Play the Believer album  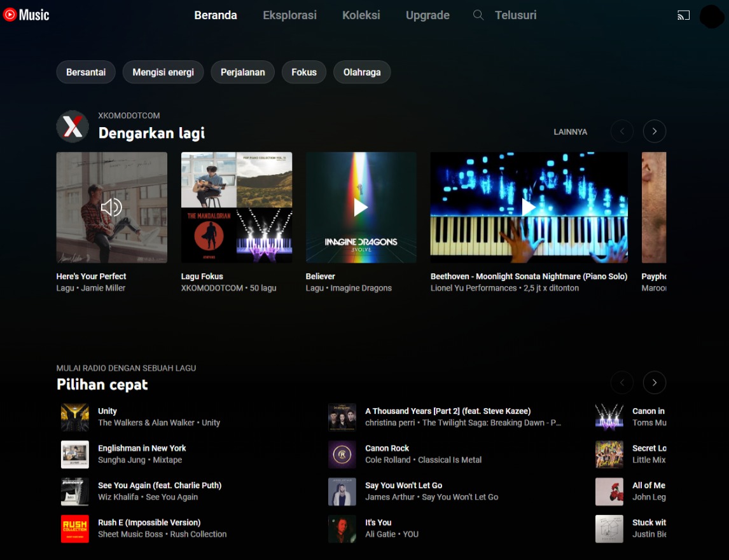361,207
